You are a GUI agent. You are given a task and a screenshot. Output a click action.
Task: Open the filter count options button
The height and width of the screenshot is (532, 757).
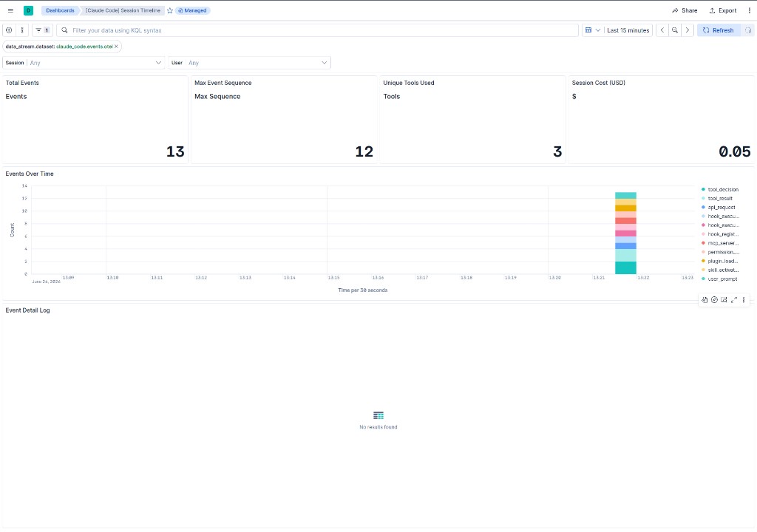click(x=42, y=30)
